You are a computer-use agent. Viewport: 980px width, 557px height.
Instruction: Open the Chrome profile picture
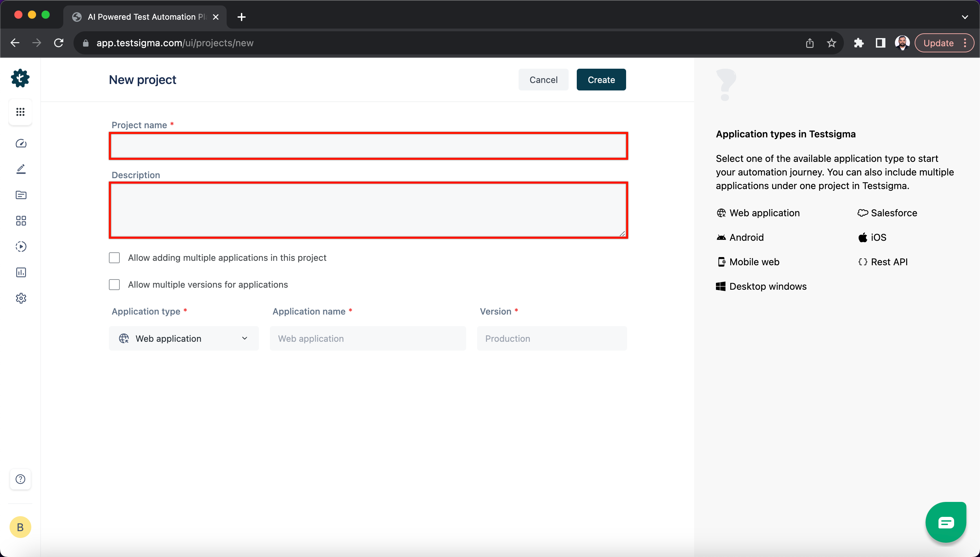(x=902, y=43)
